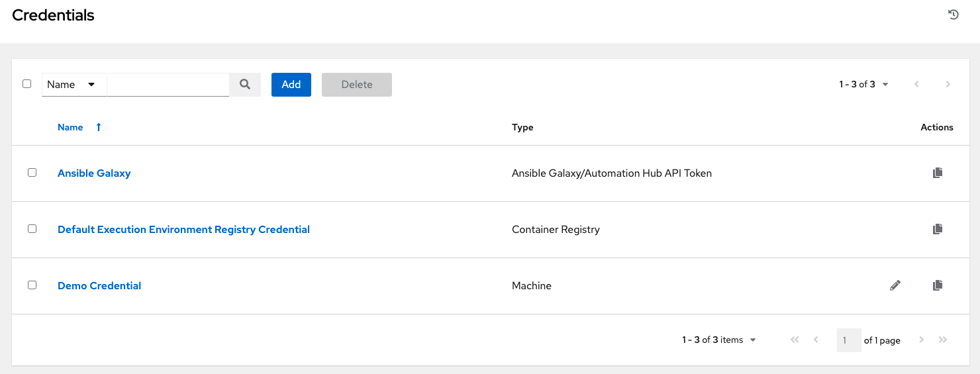The image size is (980, 374).
Task: Check the Ansible Galaxy row checkbox
Action: pos(32,173)
